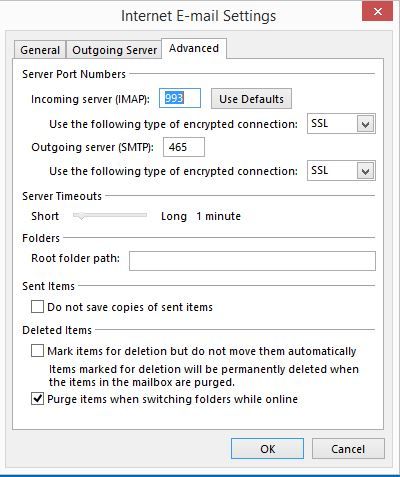Click the Cancel button
Screen dimensions: 400x477
(348, 449)
